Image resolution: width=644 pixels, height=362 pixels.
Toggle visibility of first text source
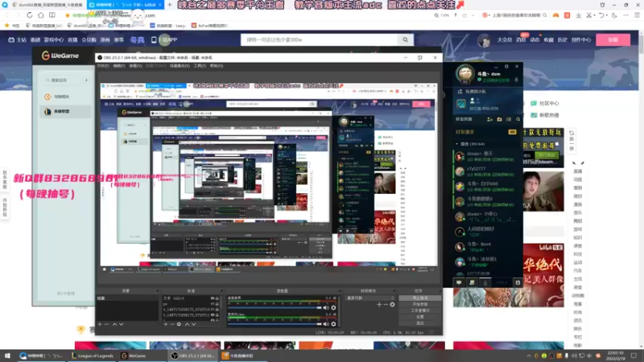(213, 298)
